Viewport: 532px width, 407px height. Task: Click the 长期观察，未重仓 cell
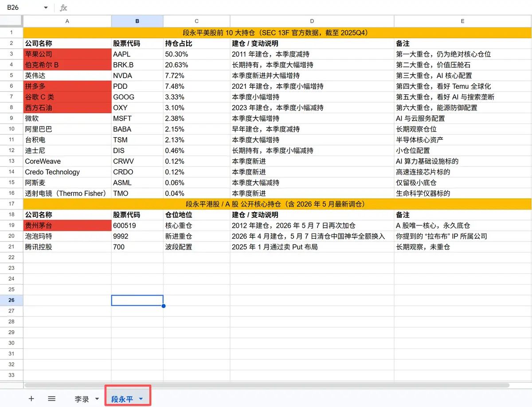(462, 247)
